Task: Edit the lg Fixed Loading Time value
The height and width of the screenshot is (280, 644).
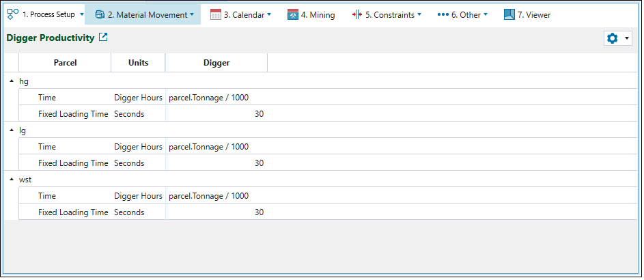Action: [215, 163]
